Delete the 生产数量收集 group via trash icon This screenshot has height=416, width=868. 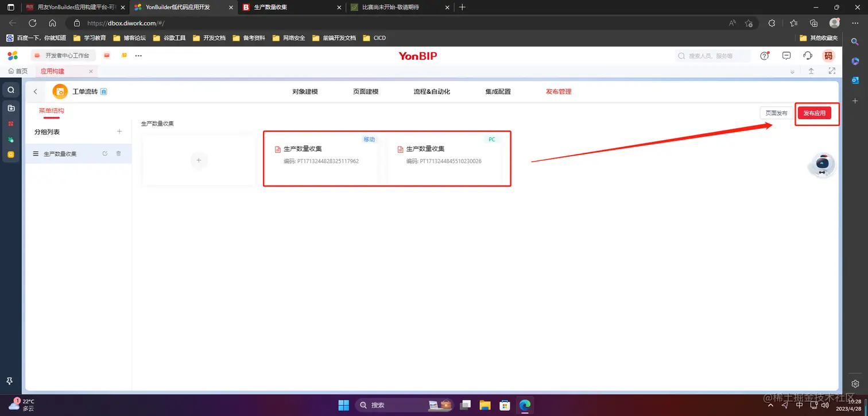118,153
